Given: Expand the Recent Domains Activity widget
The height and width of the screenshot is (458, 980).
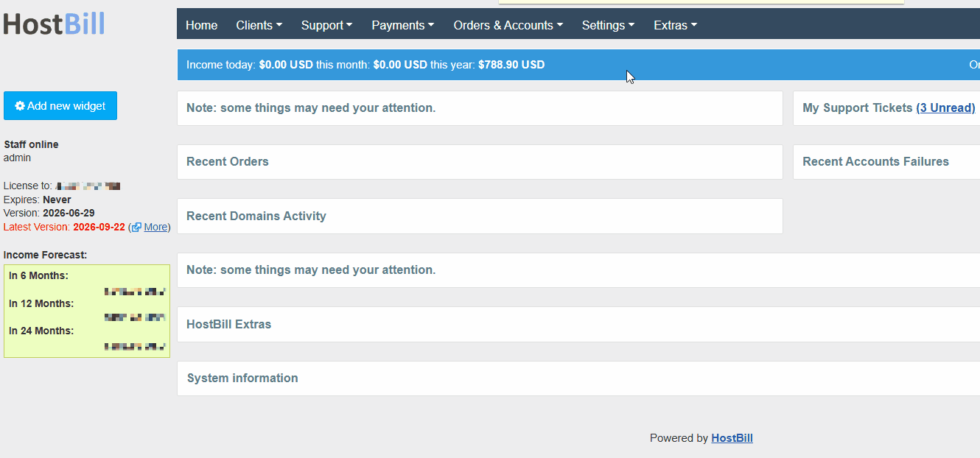Looking at the screenshot, I should pos(480,216).
